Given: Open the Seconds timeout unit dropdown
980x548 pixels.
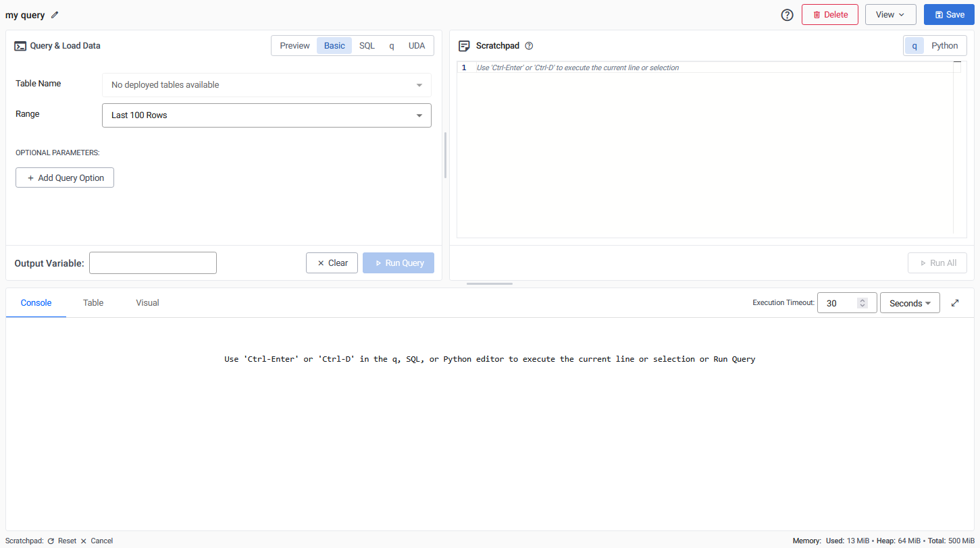Looking at the screenshot, I should (909, 302).
